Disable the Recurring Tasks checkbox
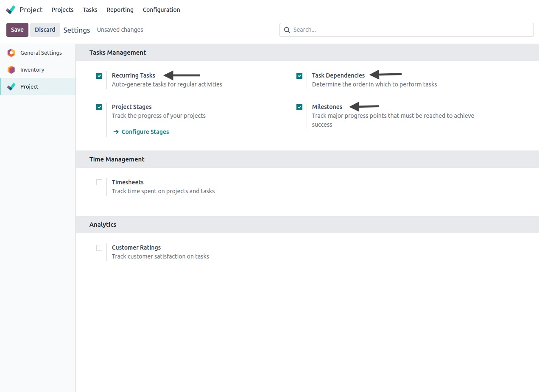The width and height of the screenshot is (539, 392). coord(99,76)
